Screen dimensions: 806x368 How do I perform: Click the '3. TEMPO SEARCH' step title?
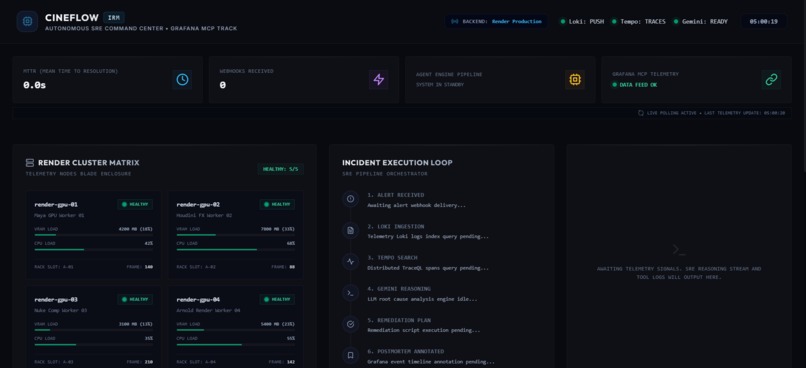(x=392, y=257)
